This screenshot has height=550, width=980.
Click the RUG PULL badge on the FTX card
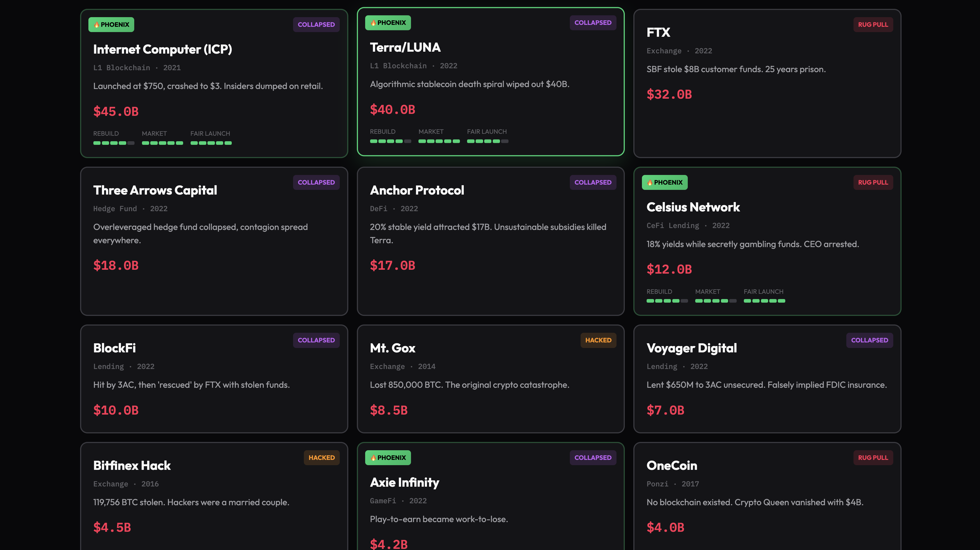point(873,24)
